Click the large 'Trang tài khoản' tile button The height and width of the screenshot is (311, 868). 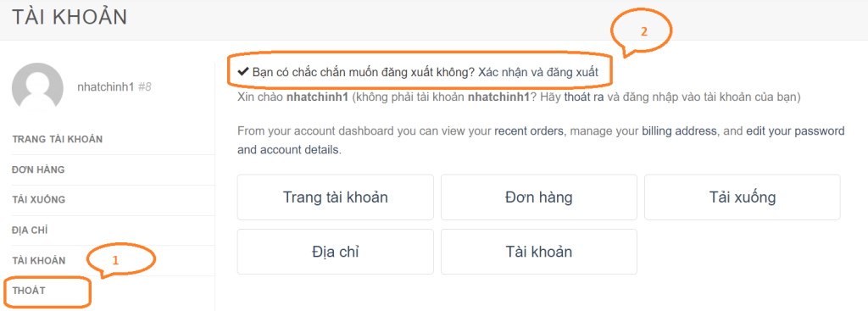(336, 197)
